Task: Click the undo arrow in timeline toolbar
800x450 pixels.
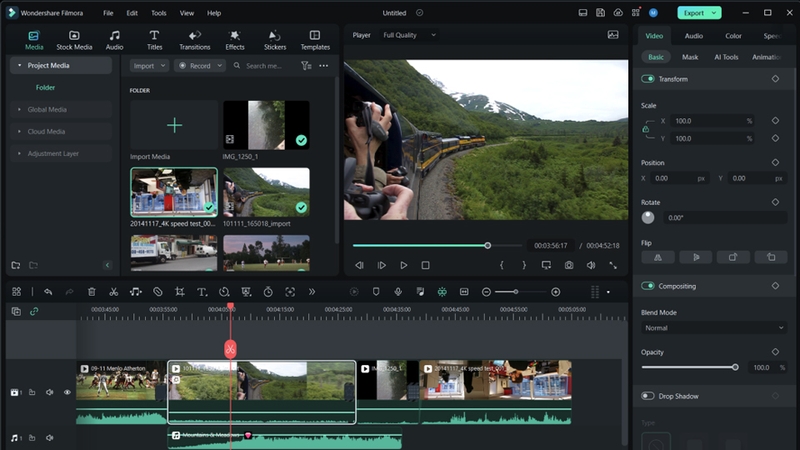Action: click(48, 292)
